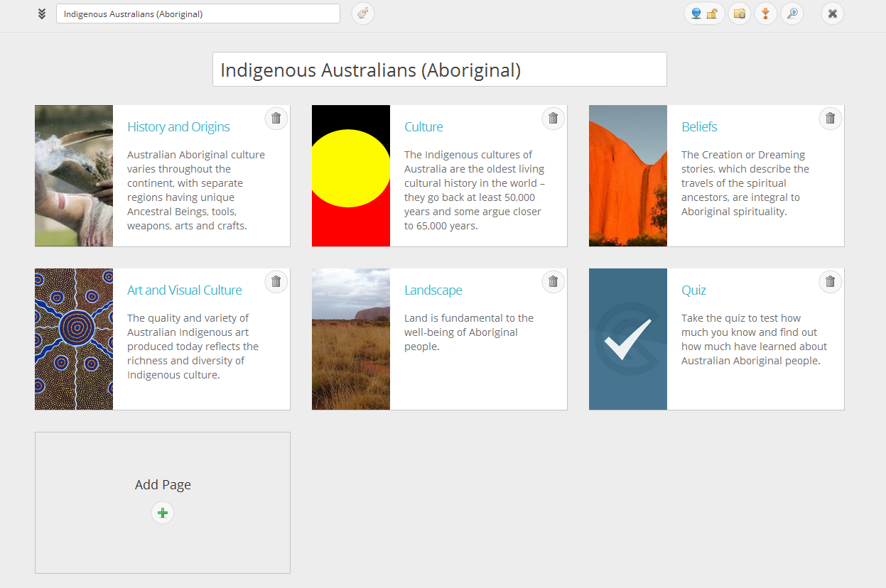Click the orange download arrow icon
Image resolution: width=886 pixels, height=588 pixels.
click(x=765, y=13)
